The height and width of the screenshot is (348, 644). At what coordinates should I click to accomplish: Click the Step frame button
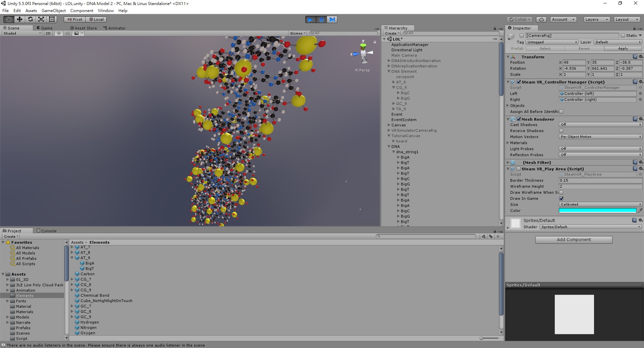(332, 19)
